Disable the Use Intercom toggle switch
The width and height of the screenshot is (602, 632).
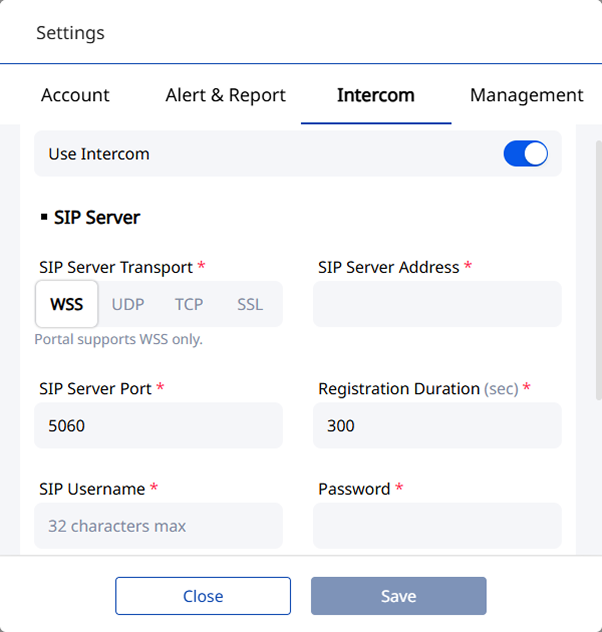pyautogui.click(x=525, y=154)
